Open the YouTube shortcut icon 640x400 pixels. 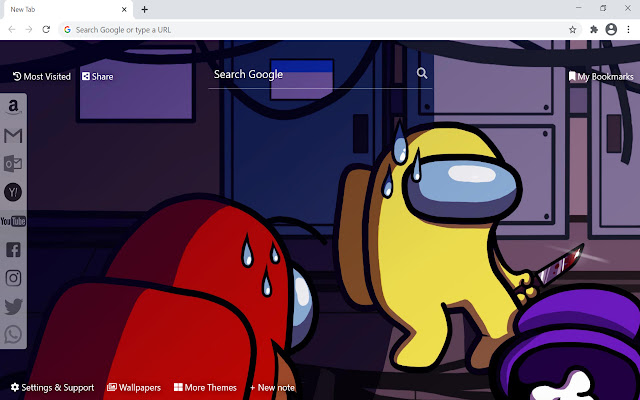point(13,221)
